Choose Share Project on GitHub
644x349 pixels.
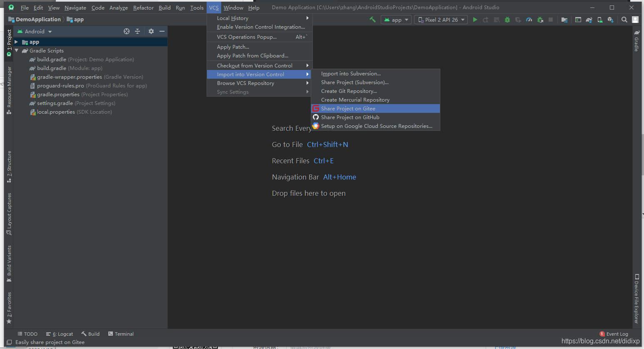[375, 117]
